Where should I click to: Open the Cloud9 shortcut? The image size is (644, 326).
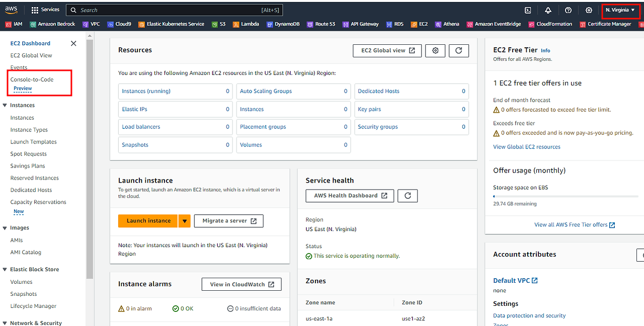click(119, 24)
